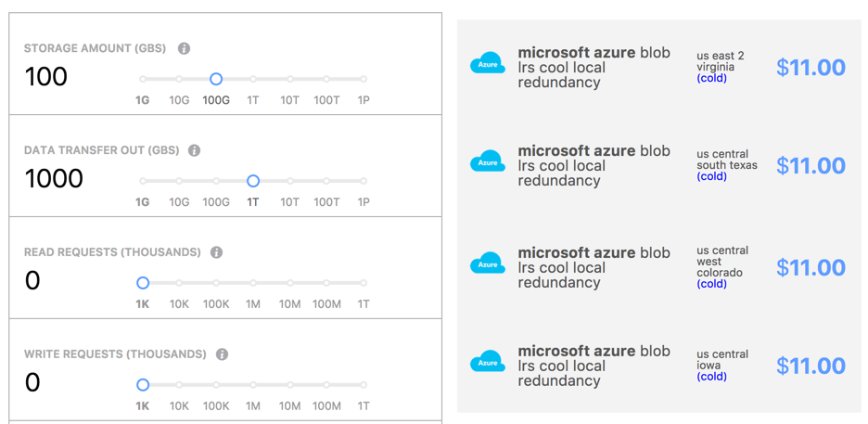Set Read Requests slider to 100M stop
Viewport: 868px width, 424px height.
[x=326, y=283]
